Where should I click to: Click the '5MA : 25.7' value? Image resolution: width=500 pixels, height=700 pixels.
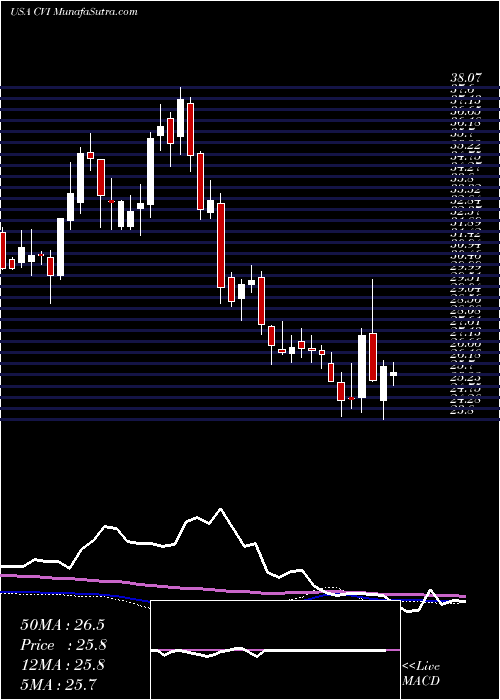pos(58,684)
